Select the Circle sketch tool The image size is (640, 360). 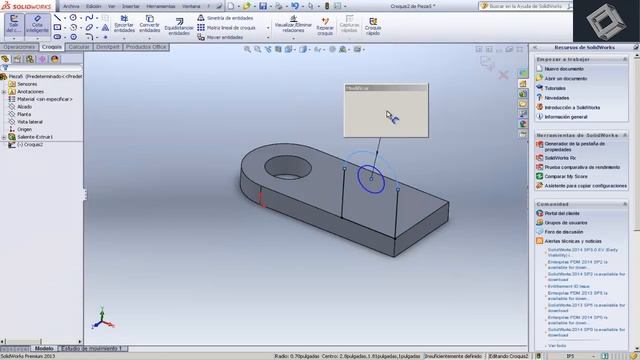click(x=73, y=18)
